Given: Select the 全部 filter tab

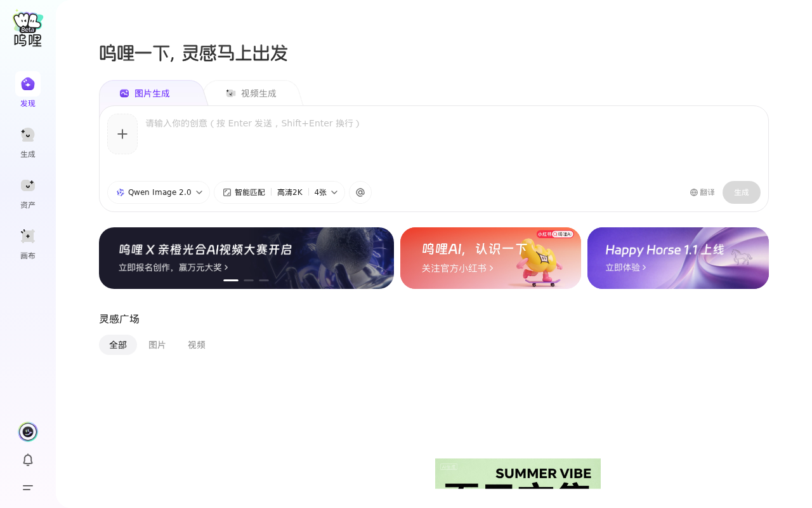Looking at the screenshot, I should [x=118, y=345].
